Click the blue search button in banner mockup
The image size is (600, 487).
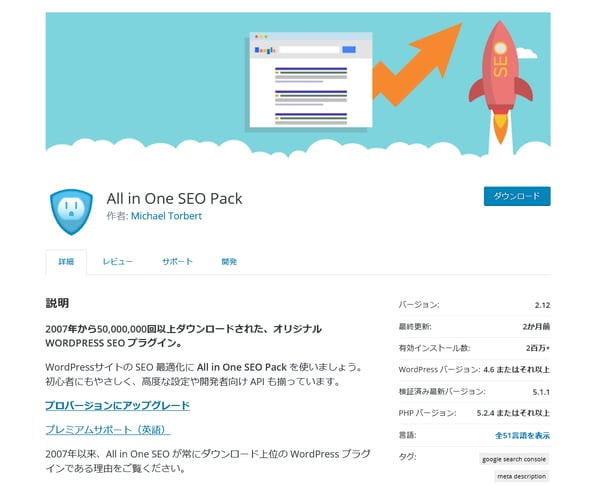click(x=349, y=49)
